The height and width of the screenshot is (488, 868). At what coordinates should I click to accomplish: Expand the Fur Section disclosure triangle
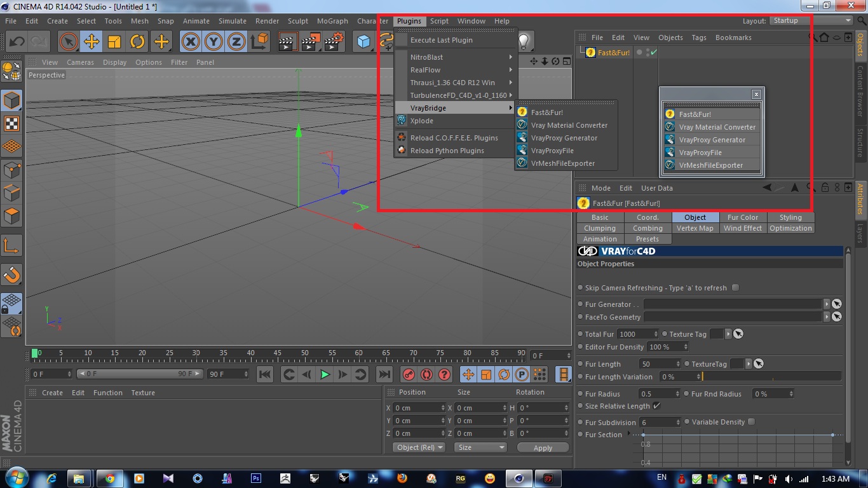tap(629, 434)
